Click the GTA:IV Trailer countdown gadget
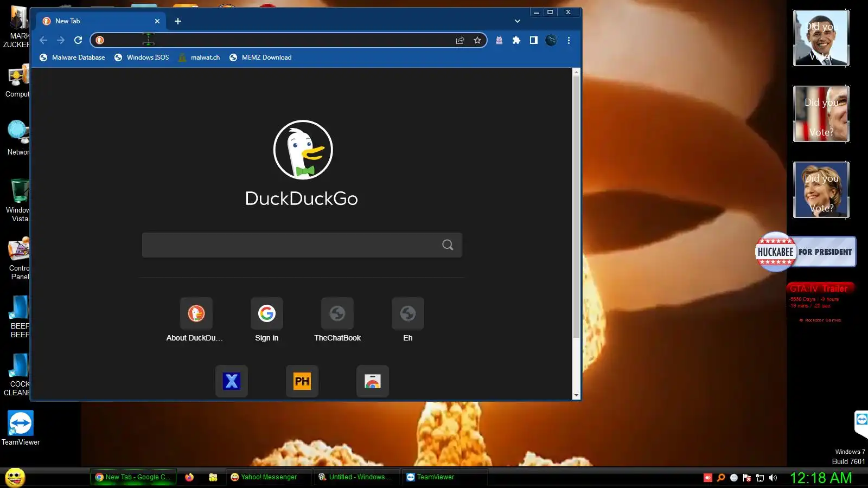 click(x=820, y=303)
